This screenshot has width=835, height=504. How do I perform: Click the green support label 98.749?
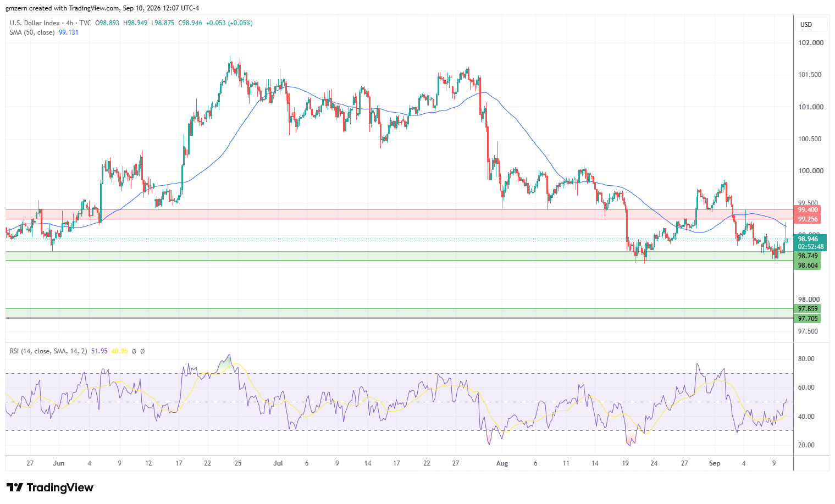click(x=808, y=256)
